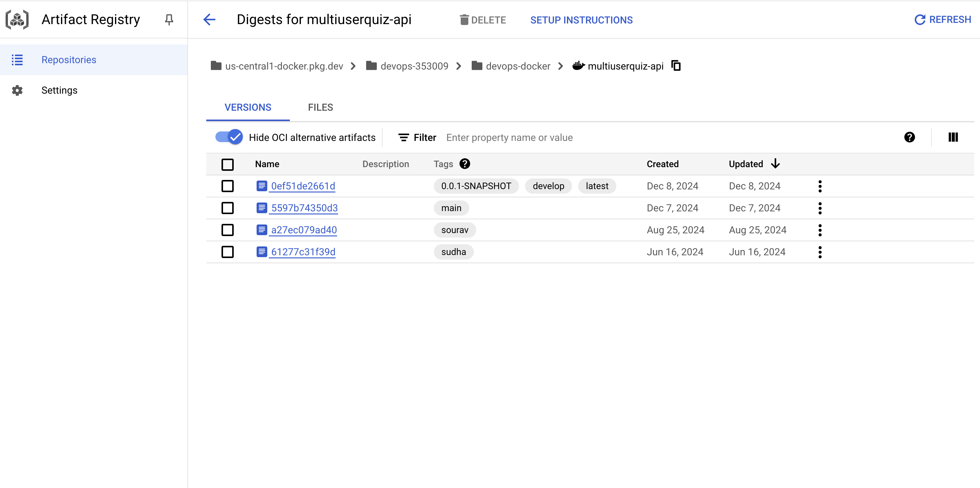Click the help icon near column options
The image size is (980, 488).
[910, 137]
